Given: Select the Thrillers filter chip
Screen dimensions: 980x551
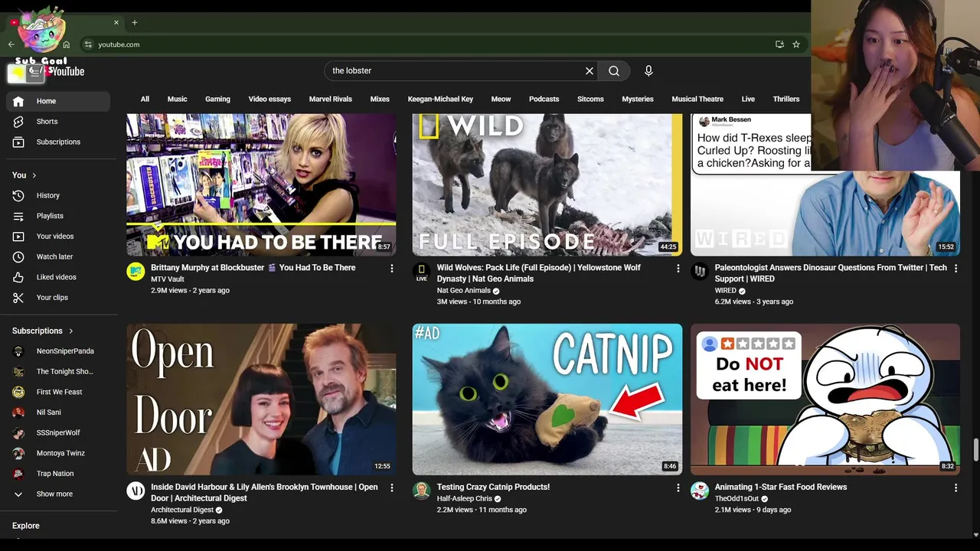Looking at the screenshot, I should point(786,99).
